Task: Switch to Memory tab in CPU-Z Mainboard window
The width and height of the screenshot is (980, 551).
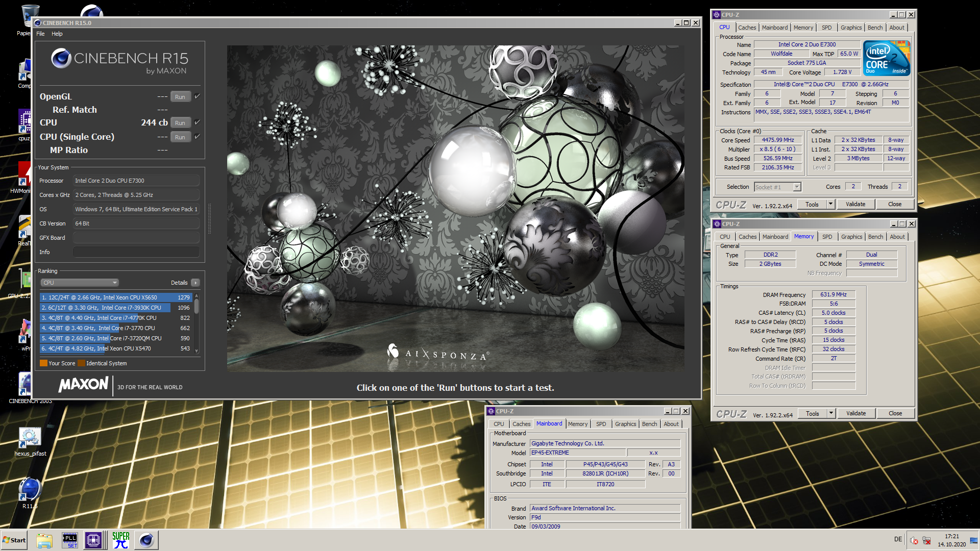Action: pos(577,424)
